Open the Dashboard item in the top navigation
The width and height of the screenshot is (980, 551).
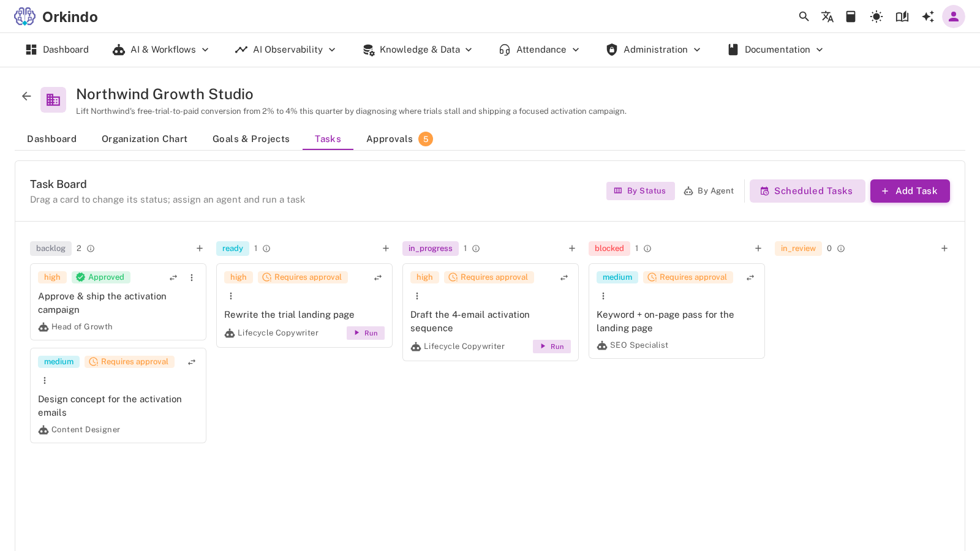[57, 50]
